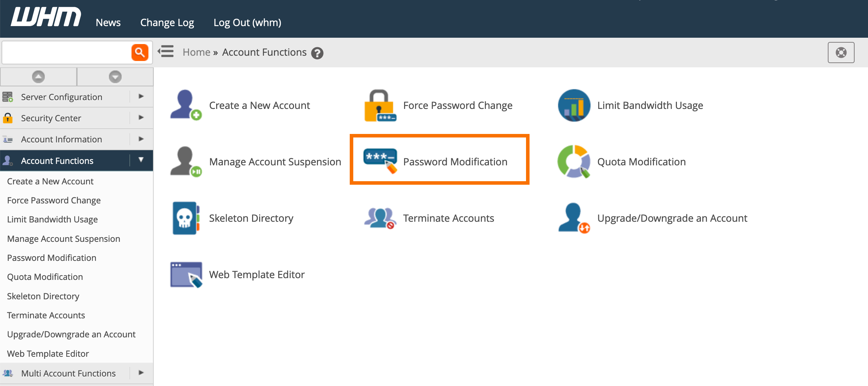Click the Multi Account Functions sidebar icon
This screenshot has height=386, width=868.
click(x=8, y=373)
